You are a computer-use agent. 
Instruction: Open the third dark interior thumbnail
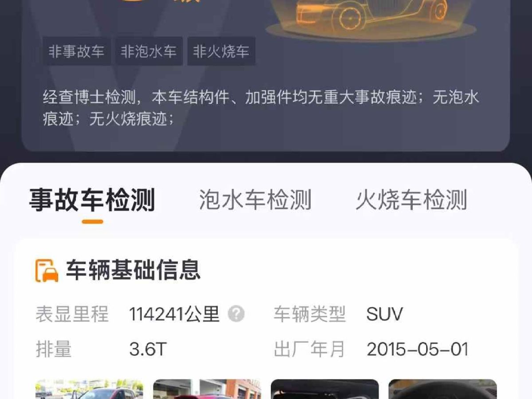[325, 389]
